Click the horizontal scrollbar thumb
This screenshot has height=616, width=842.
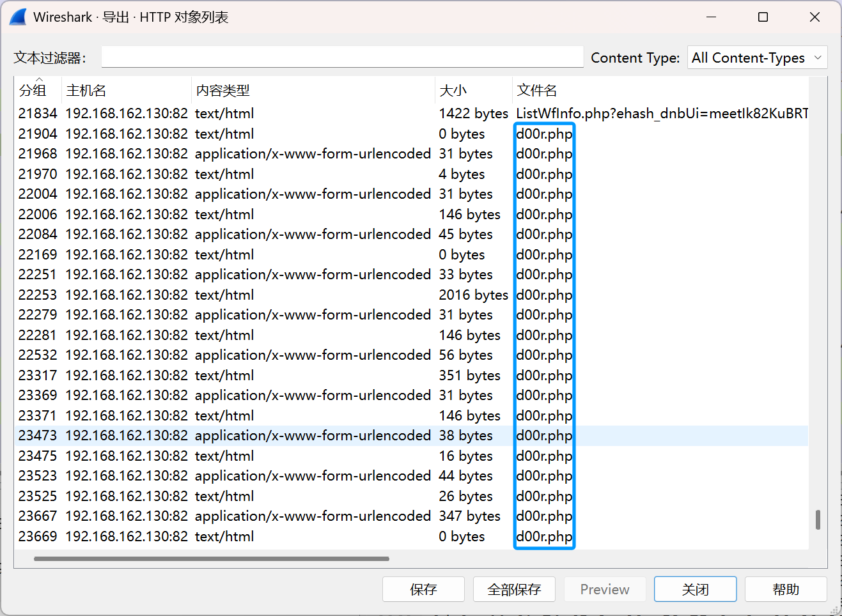212,558
